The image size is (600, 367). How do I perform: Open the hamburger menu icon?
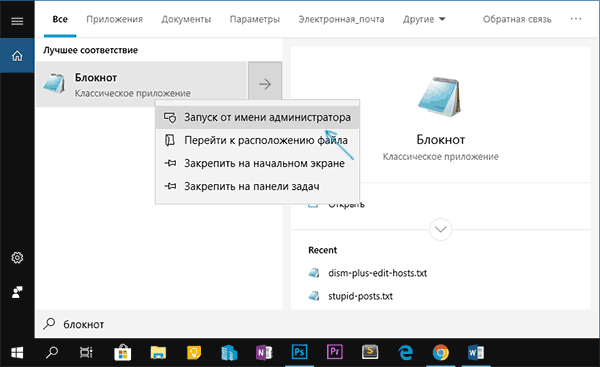click(x=17, y=21)
